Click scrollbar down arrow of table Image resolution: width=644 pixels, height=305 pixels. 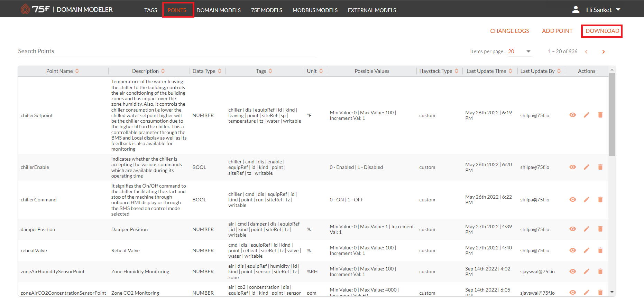pyautogui.click(x=612, y=292)
